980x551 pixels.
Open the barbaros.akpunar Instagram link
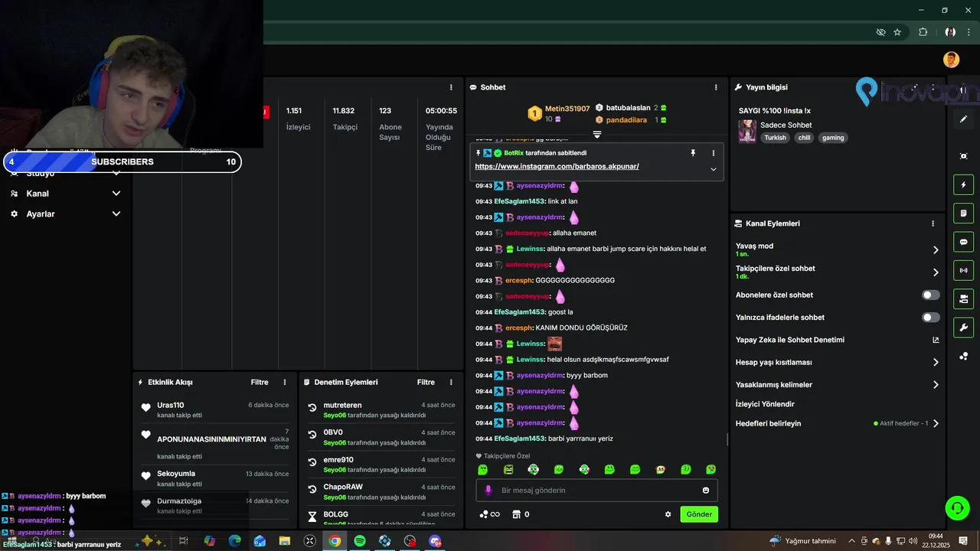click(557, 166)
